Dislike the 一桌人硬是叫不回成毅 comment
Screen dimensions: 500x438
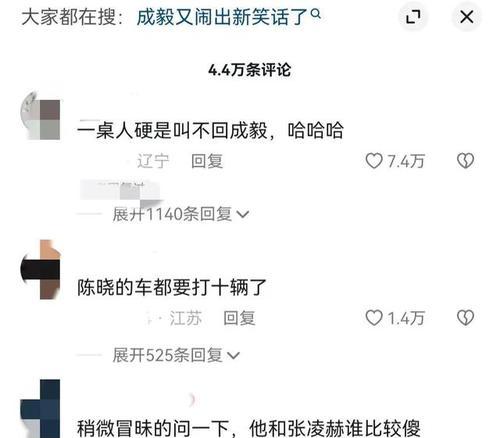[x=465, y=161]
